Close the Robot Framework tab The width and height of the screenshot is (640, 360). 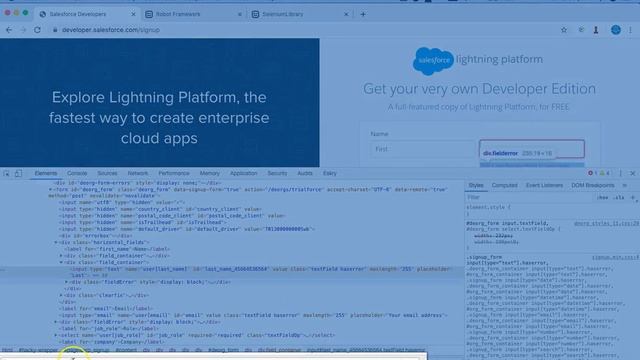240,14
